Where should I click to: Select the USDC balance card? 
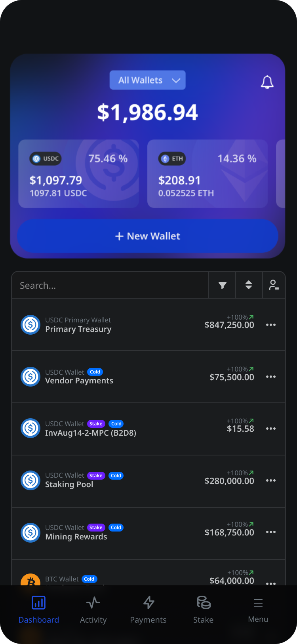coord(79,173)
